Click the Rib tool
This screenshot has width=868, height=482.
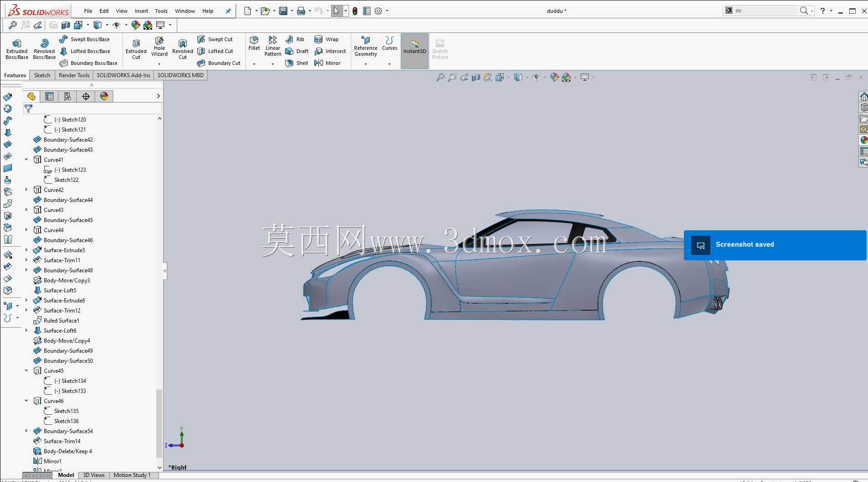(x=295, y=39)
